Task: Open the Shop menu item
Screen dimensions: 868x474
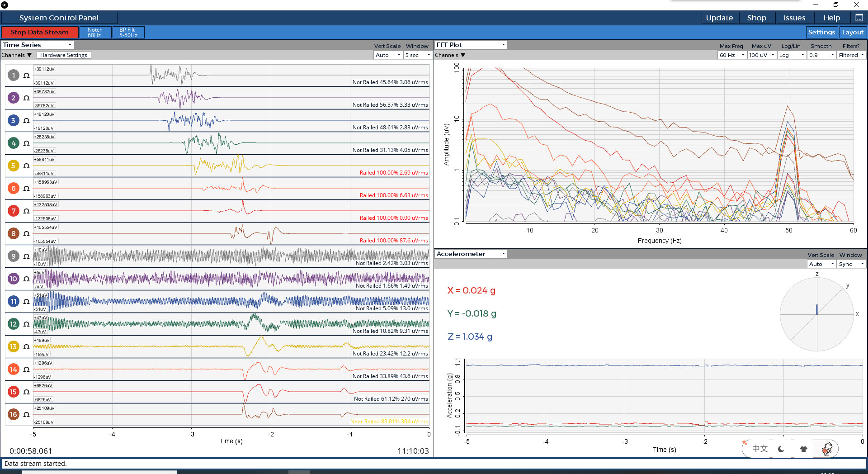Action: [x=756, y=18]
